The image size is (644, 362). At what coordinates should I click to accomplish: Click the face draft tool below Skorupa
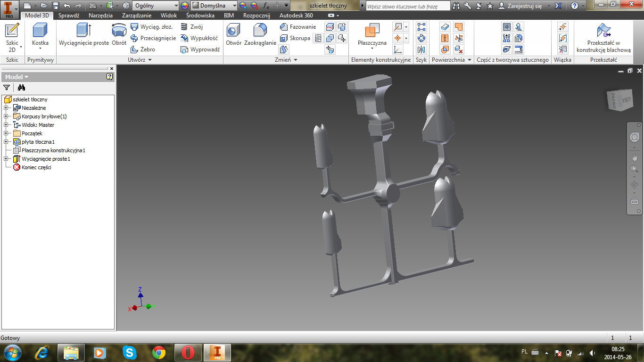(x=284, y=49)
